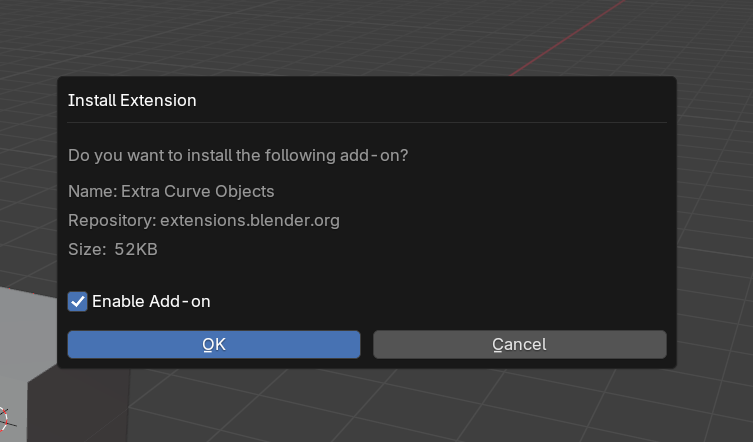Click the Enable Add-on label text

coord(151,301)
